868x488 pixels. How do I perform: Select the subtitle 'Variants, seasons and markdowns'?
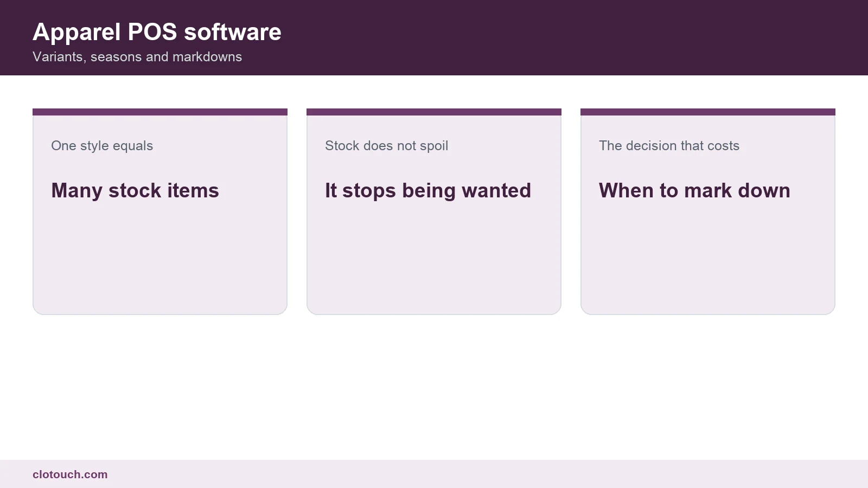(x=137, y=57)
